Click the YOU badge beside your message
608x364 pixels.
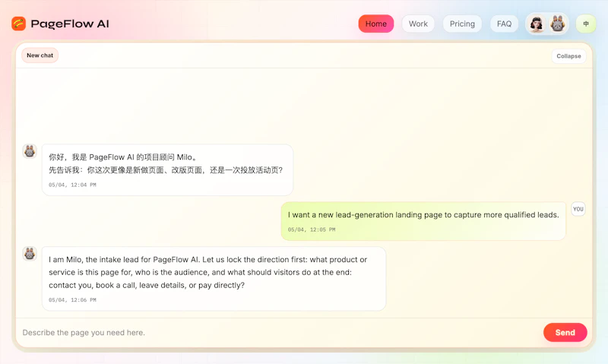tap(578, 209)
